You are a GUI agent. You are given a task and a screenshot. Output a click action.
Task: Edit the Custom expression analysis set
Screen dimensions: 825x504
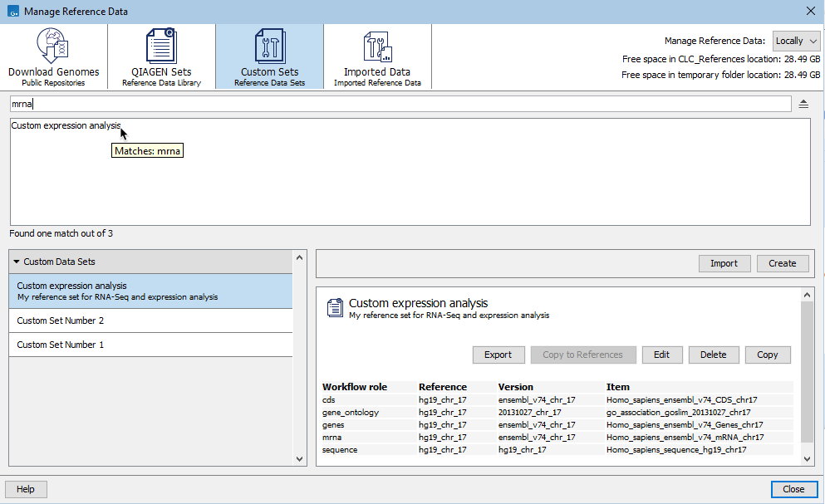662,355
